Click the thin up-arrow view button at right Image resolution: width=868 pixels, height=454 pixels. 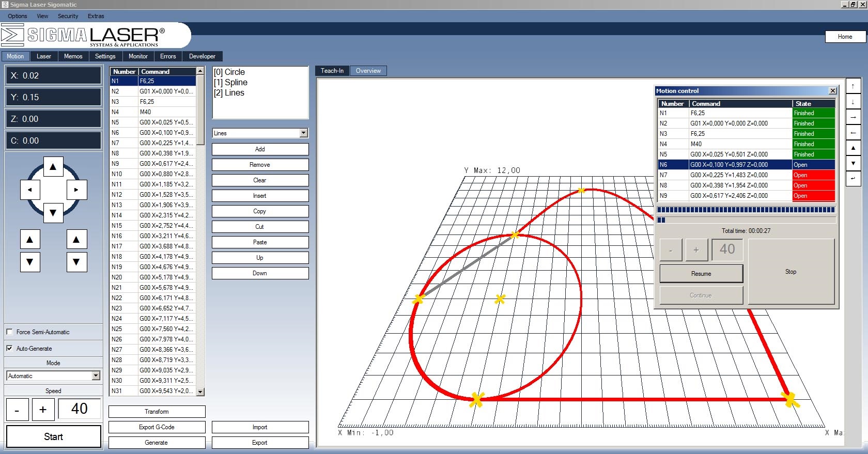click(x=853, y=86)
